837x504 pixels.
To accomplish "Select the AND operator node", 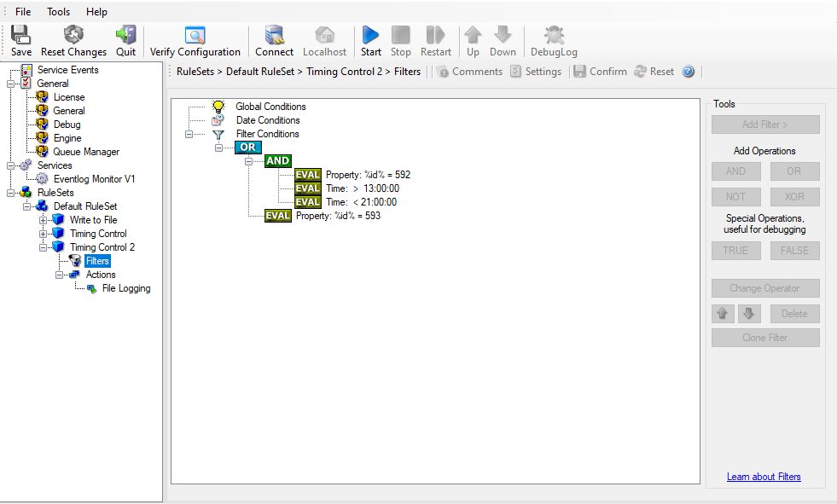I will (x=278, y=161).
